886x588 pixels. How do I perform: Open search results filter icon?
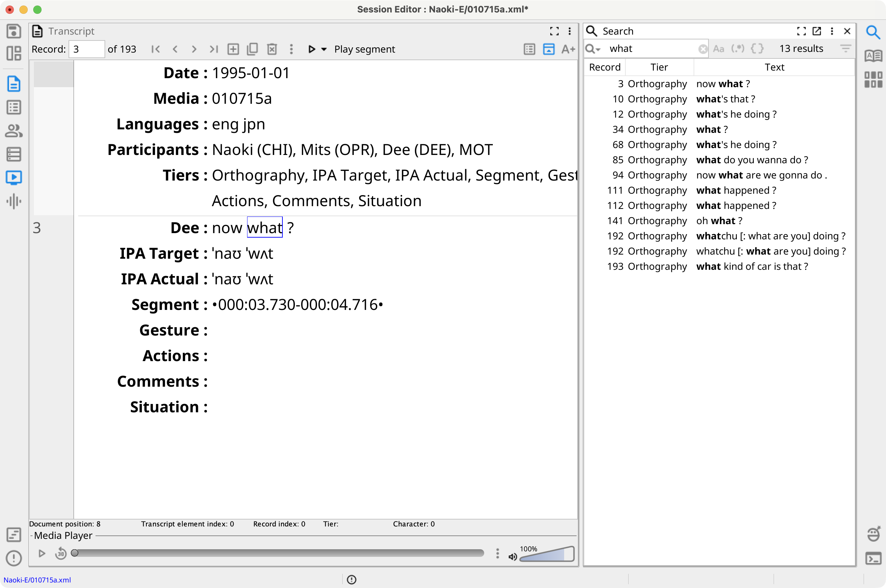point(846,49)
